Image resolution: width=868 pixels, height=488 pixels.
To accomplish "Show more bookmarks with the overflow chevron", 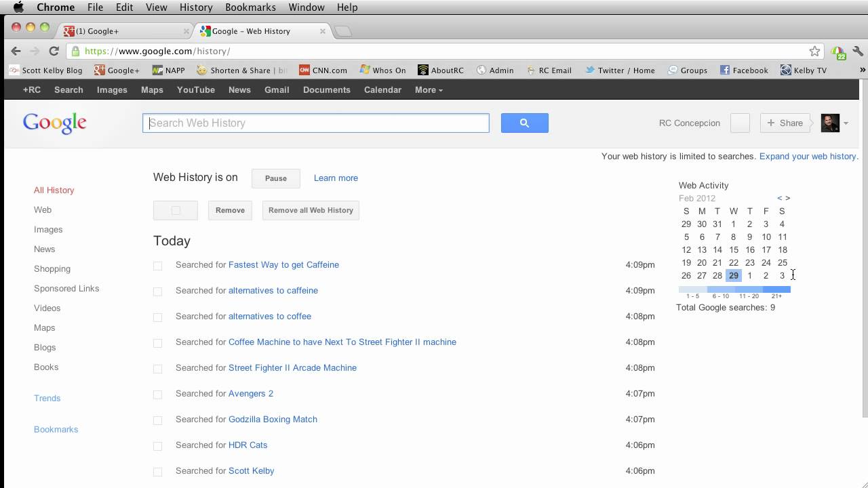I will click(x=863, y=70).
